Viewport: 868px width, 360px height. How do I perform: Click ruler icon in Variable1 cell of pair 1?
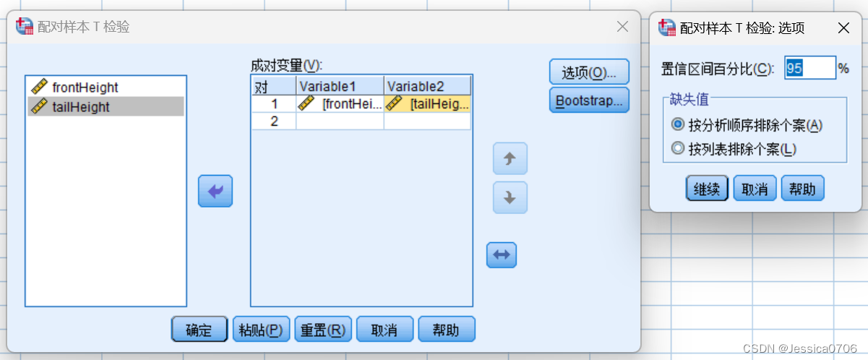coord(306,103)
